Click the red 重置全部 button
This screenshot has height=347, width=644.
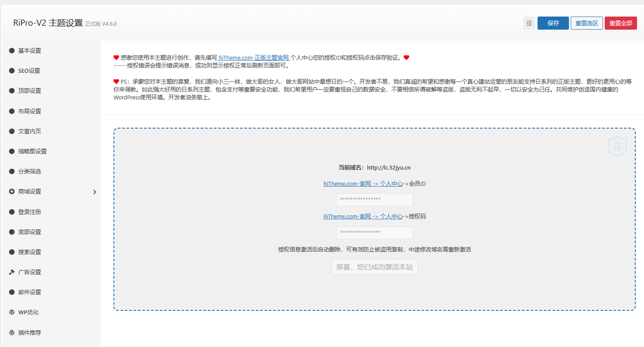click(620, 23)
